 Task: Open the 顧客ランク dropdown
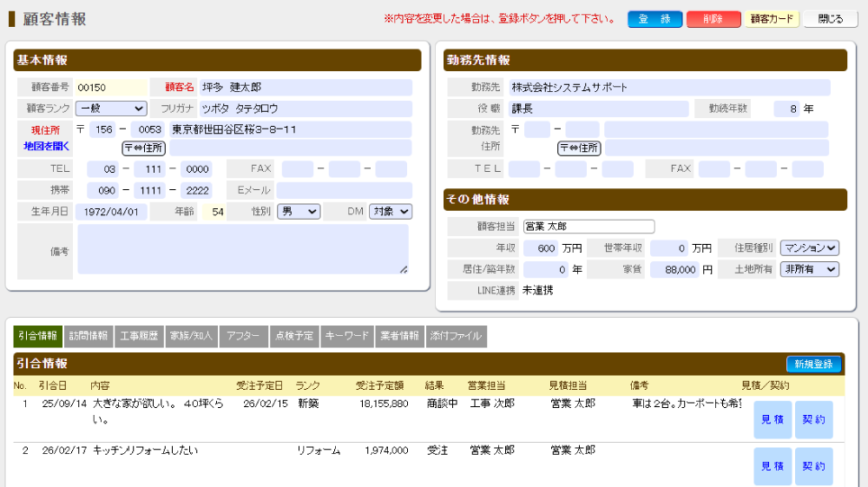point(111,109)
